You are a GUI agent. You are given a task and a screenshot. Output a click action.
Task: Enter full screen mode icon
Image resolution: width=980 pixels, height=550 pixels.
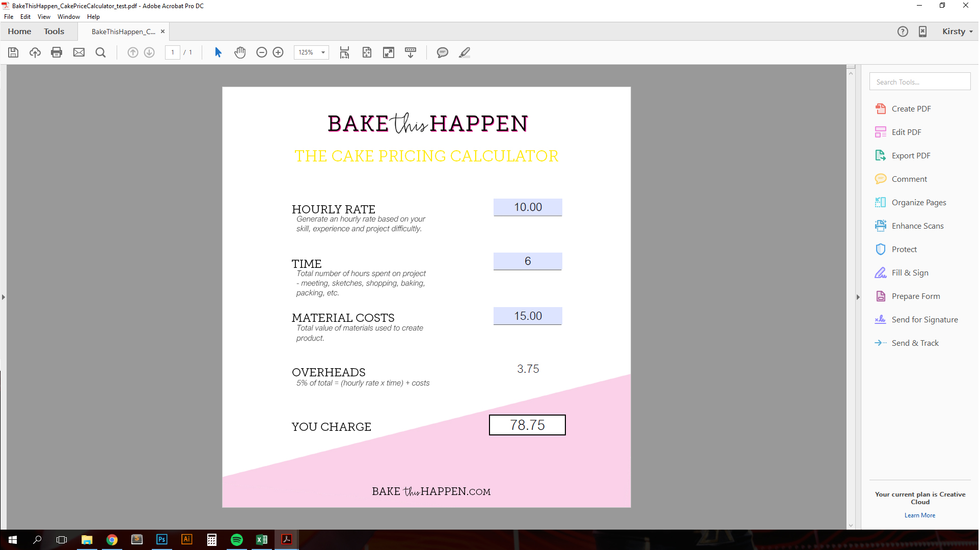389,52
